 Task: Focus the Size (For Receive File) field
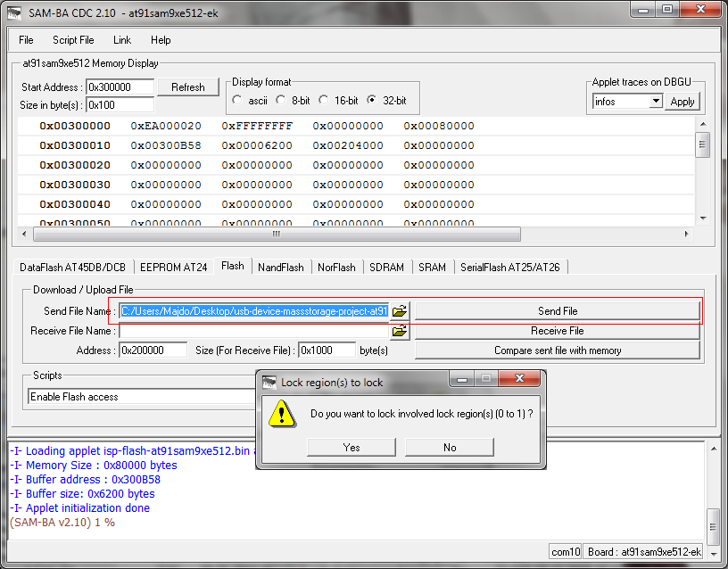(x=327, y=350)
